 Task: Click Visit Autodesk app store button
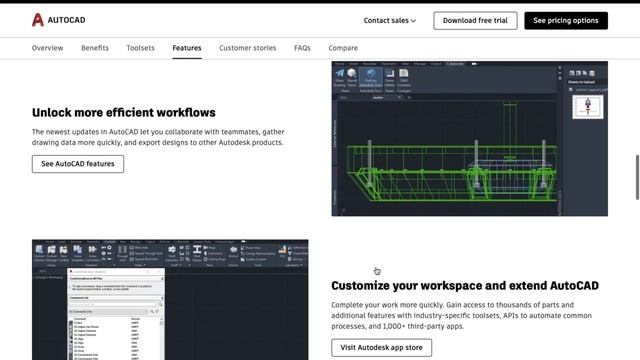tap(381, 347)
